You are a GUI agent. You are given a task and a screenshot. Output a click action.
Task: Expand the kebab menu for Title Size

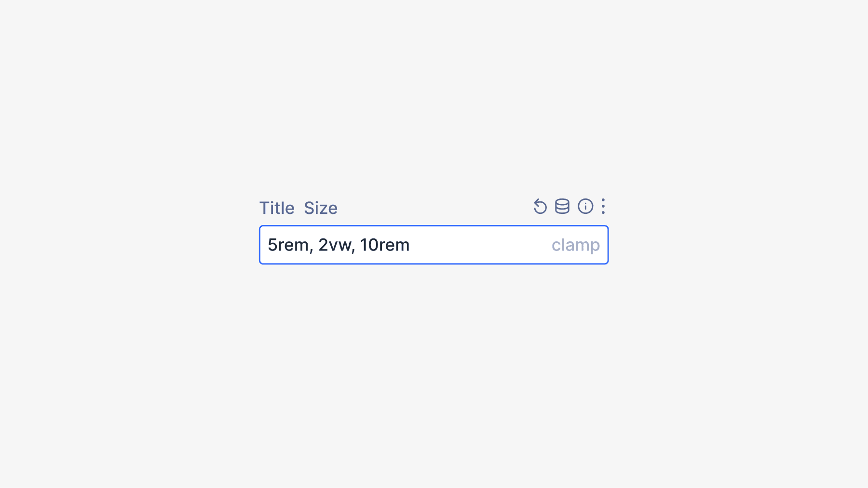(x=603, y=207)
